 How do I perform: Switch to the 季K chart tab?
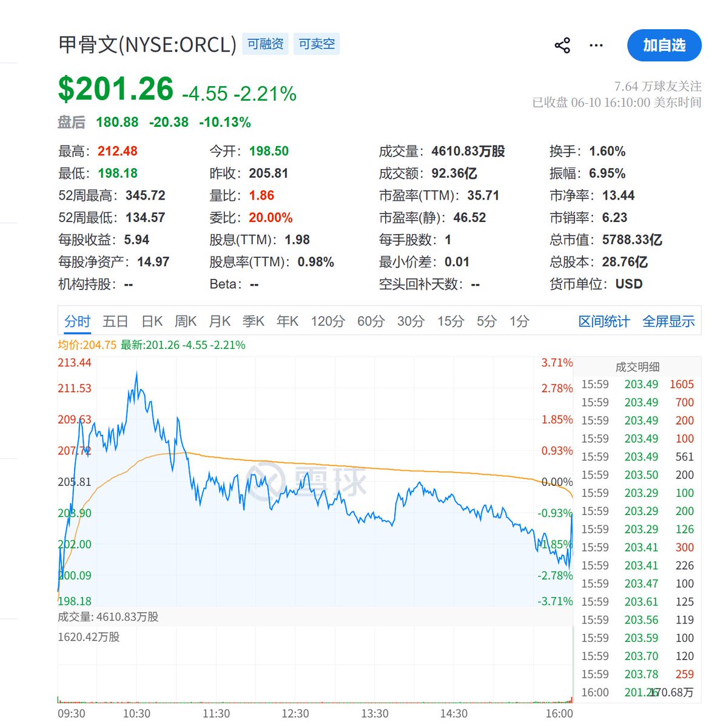(x=254, y=321)
